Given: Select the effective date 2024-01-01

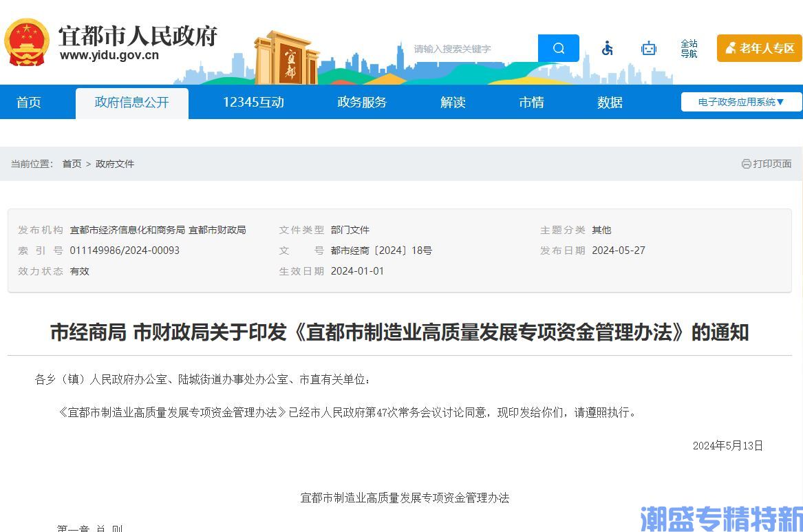Looking at the screenshot, I should point(357,271).
